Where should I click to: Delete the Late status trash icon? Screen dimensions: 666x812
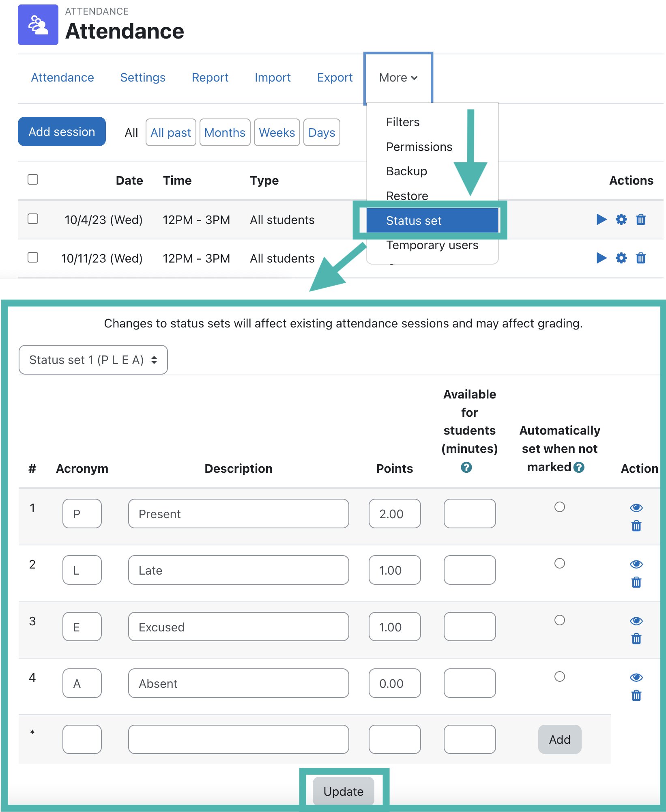pyautogui.click(x=636, y=582)
